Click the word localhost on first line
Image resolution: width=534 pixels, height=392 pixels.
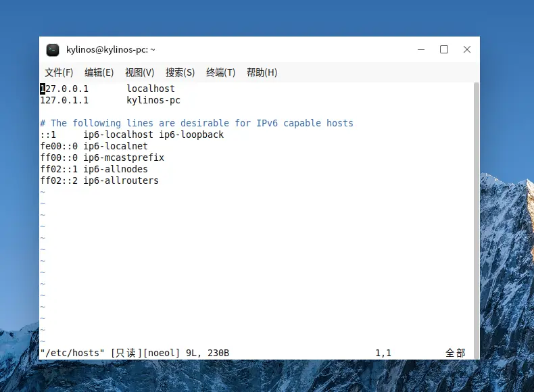click(151, 89)
